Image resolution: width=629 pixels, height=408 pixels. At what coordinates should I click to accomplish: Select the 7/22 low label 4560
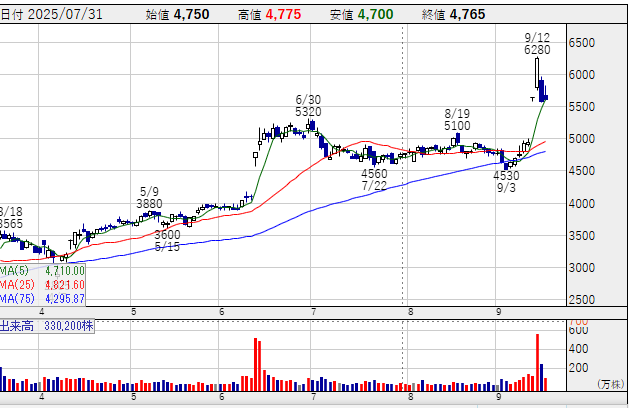pyautogui.click(x=375, y=173)
